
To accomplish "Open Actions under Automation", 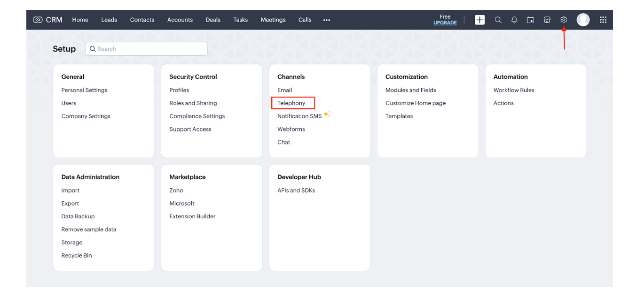I will click(x=503, y=103).
